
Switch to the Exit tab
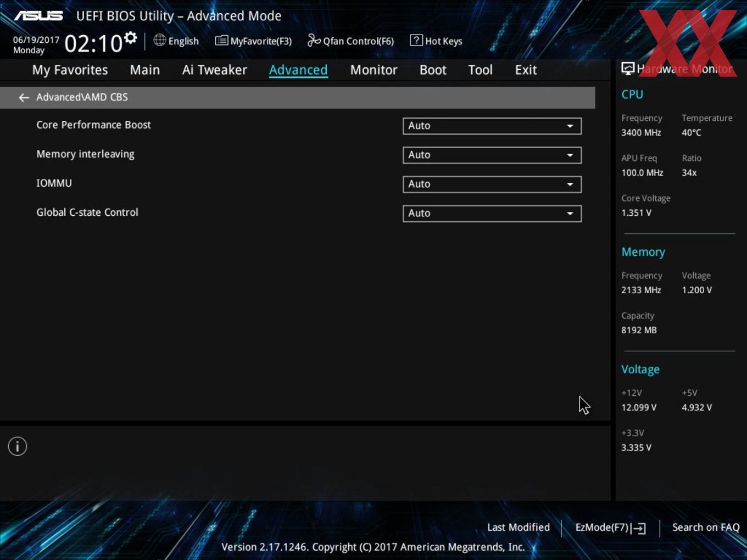pyautogui.click(x=526, y=70)
